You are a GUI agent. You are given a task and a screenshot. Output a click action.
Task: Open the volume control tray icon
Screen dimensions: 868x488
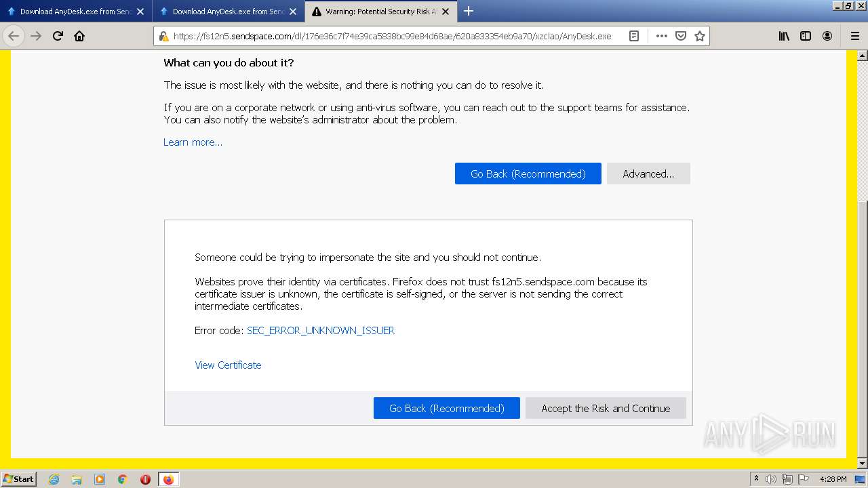(771, 479)
